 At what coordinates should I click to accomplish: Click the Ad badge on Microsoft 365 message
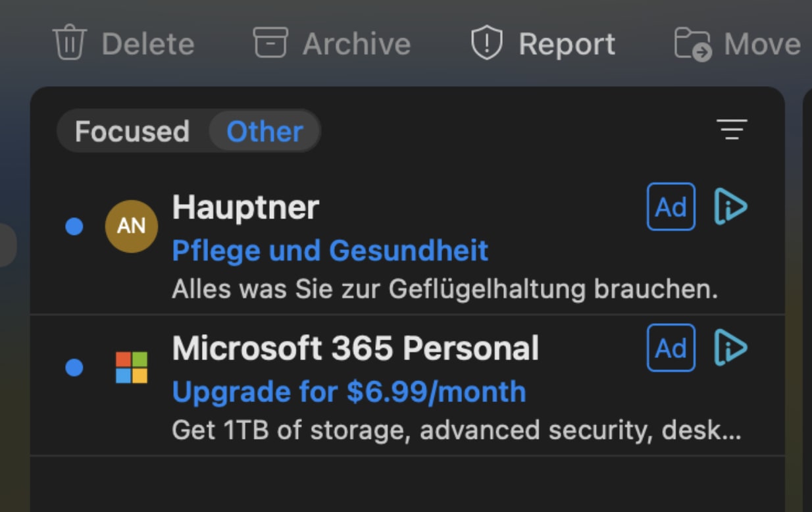tap(671, 347)
